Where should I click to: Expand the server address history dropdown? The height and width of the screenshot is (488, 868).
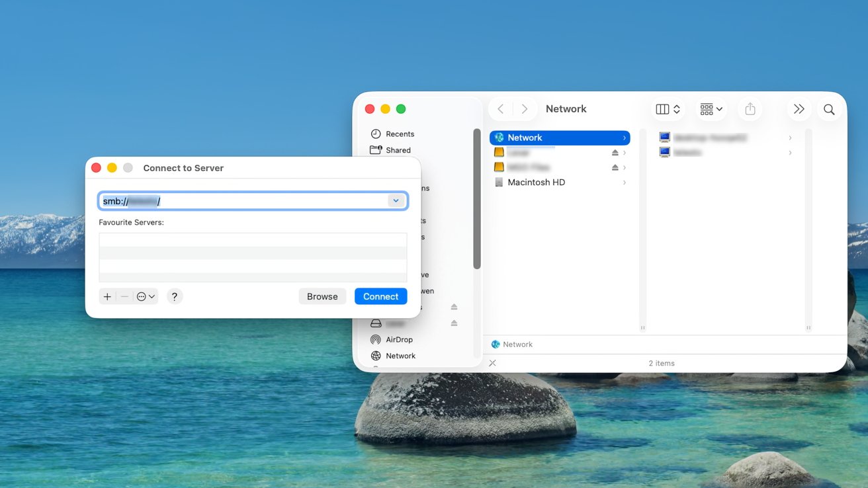[396, 201]
